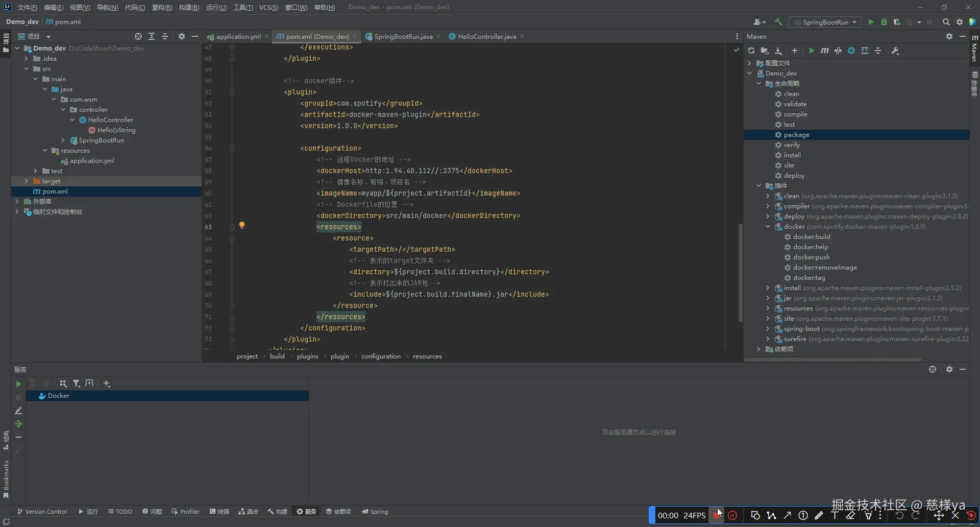Click editor vertical scrollbar thumb

coord(740,273)
